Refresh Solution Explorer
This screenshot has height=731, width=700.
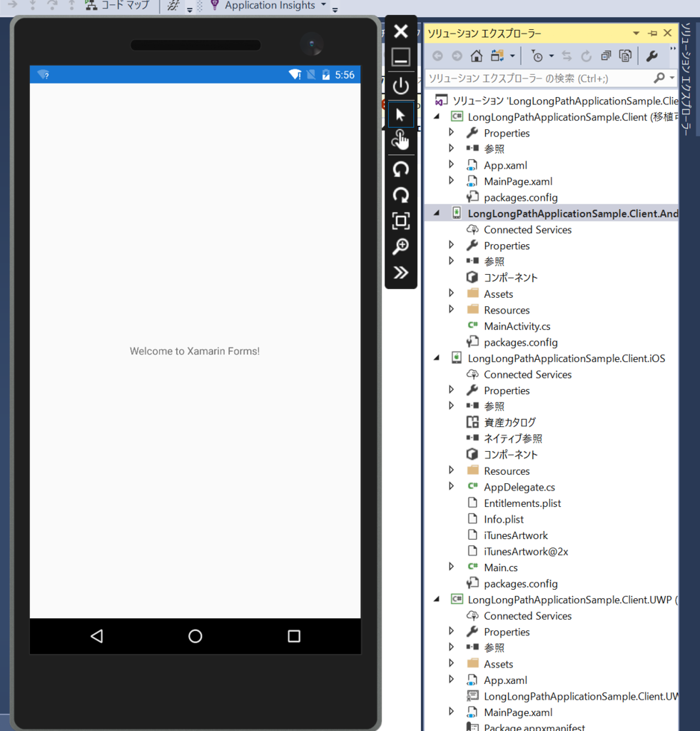click(586, 56)
